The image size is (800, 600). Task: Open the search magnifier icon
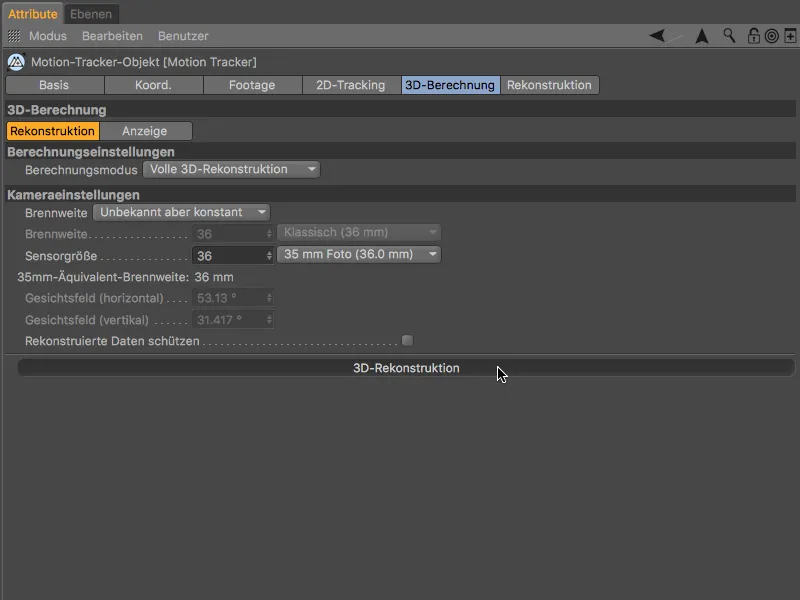pyautogui.click(x=729, y=36)
